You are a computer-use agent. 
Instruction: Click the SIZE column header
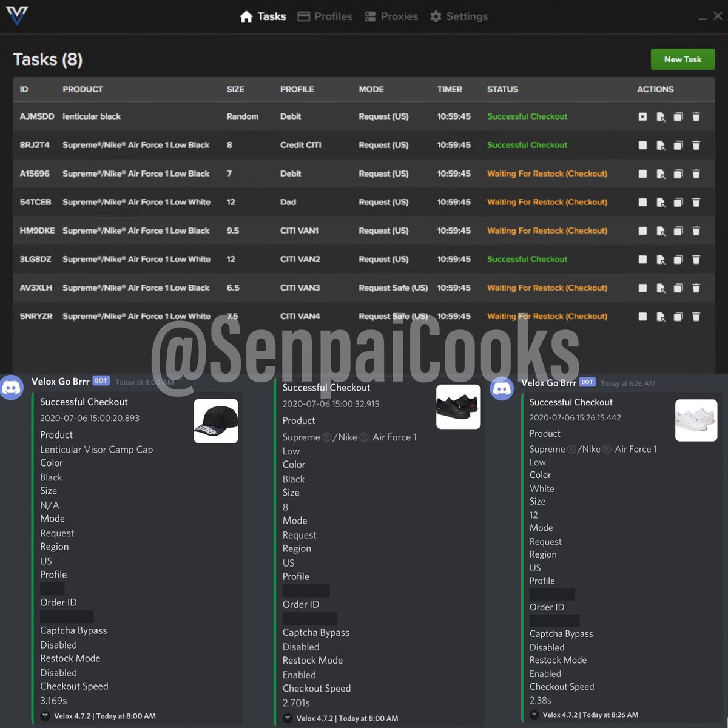tap(235, 89)
